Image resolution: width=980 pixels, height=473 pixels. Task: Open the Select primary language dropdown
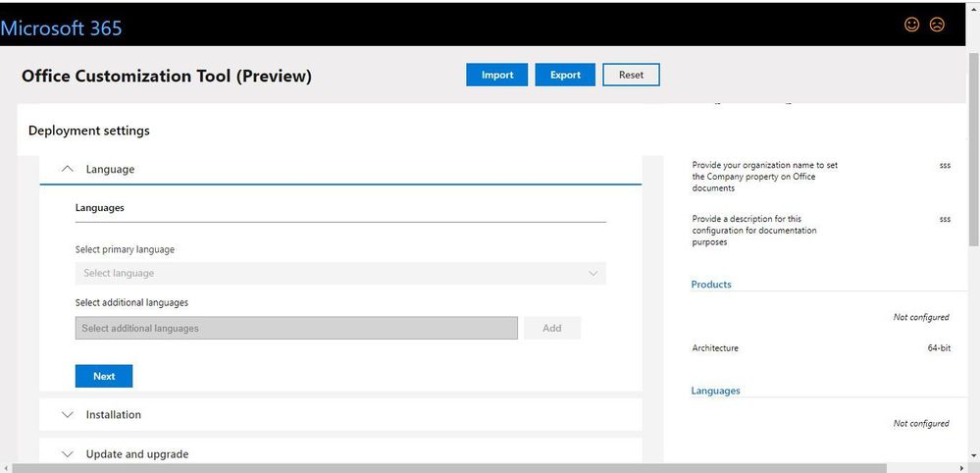click(x=340, y=273)
